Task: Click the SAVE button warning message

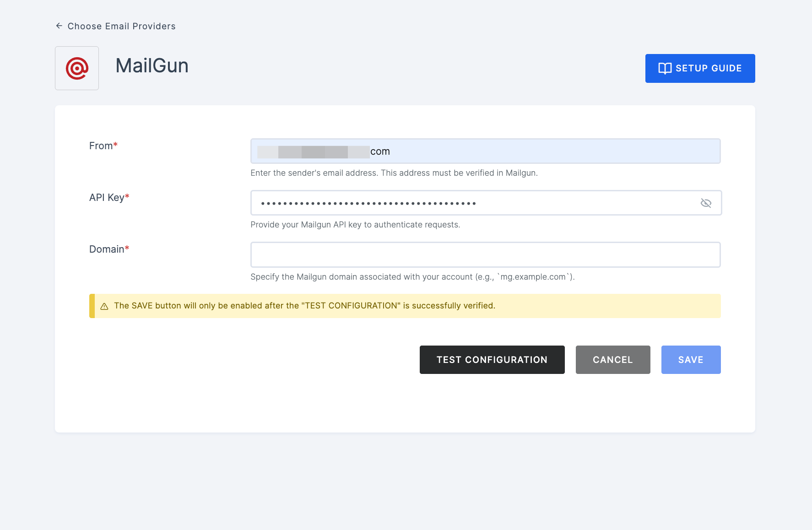Action: pos(304,306)
